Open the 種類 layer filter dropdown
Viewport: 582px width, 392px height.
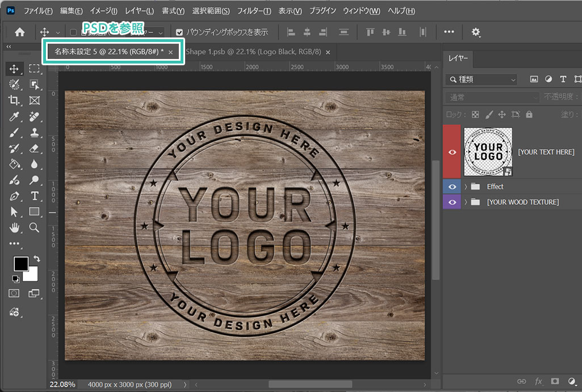(481, 79)
